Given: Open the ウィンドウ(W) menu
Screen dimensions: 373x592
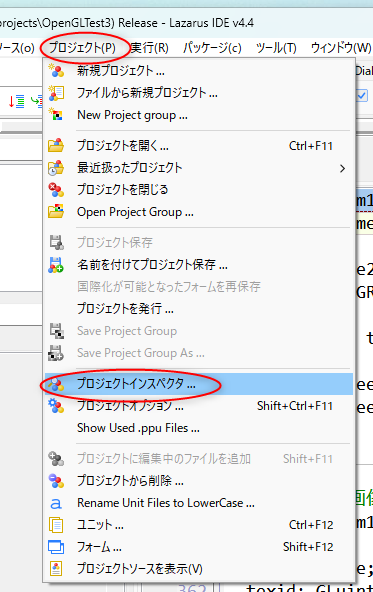Looking at the screenshot, I should pyautogui.click(x=341, y=48).
